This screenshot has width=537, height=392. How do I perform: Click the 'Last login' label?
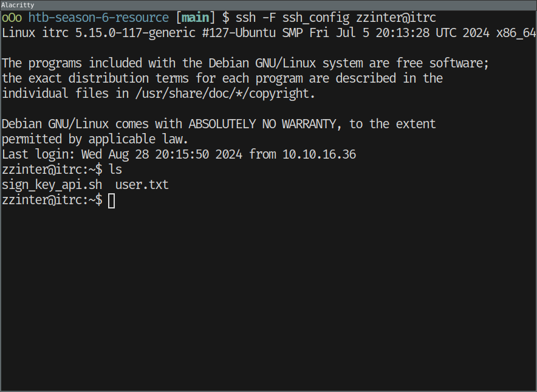36,154
